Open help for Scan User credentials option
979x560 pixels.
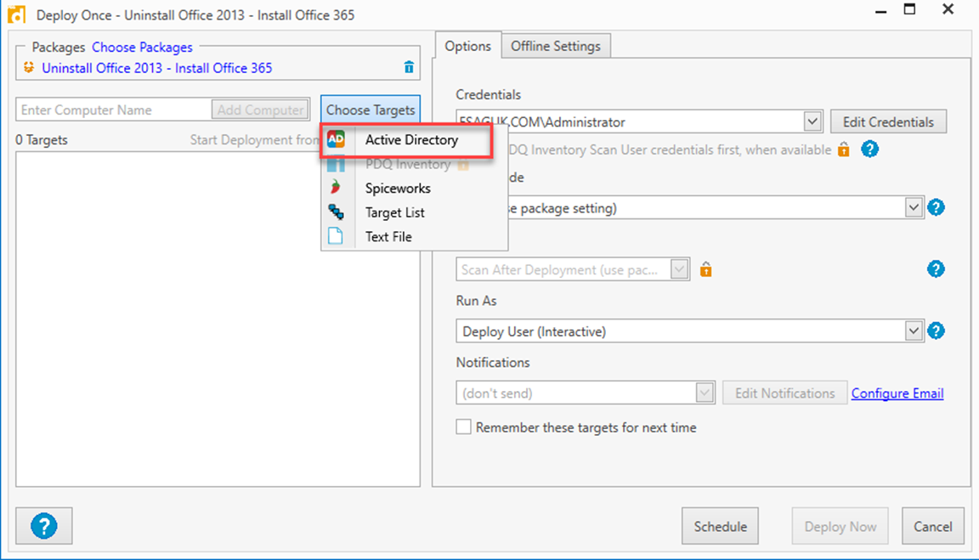point(869,150)
